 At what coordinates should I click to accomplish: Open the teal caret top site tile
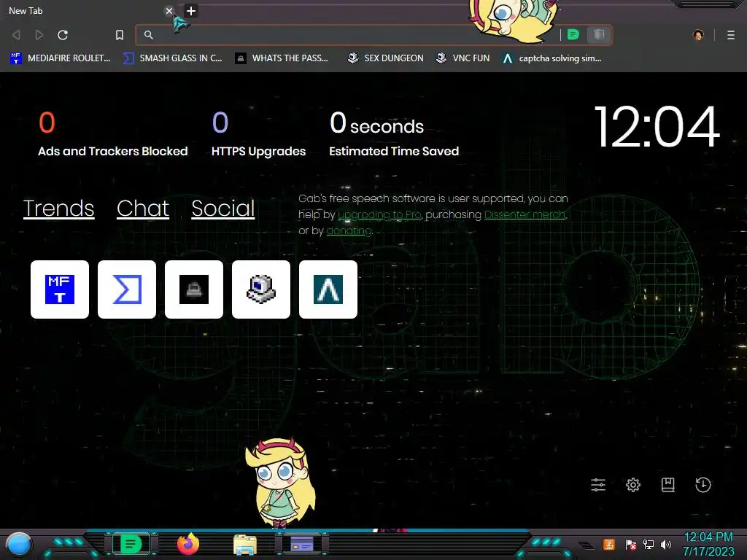point(328,289)
